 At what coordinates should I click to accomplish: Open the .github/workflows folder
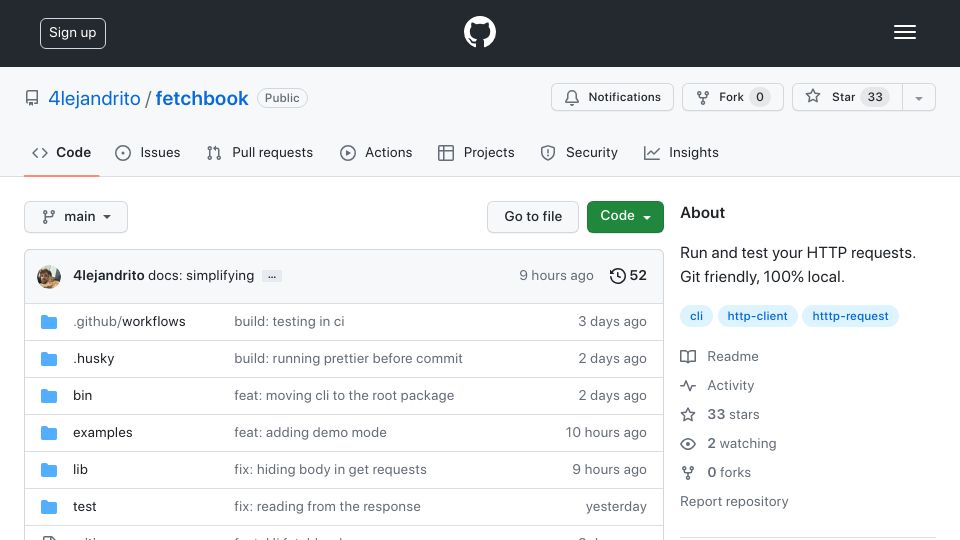click(129, 321)
